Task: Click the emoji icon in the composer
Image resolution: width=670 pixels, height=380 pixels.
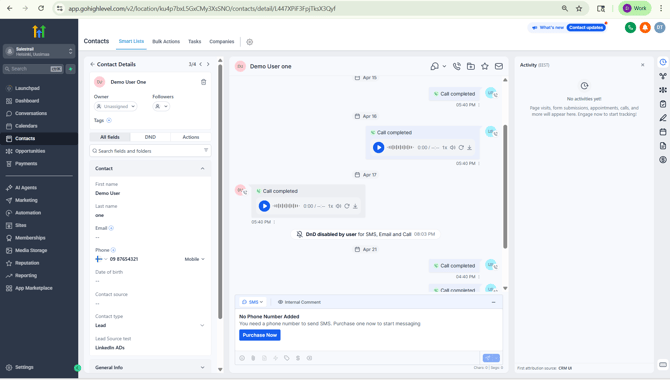Action: [x=242, y=358]
